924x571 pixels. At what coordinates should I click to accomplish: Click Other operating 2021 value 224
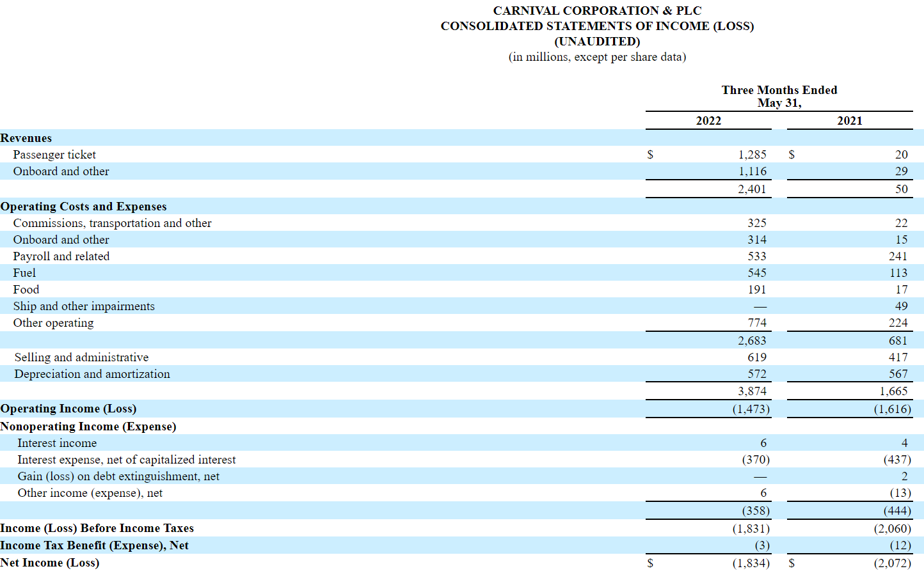point(898,323)
